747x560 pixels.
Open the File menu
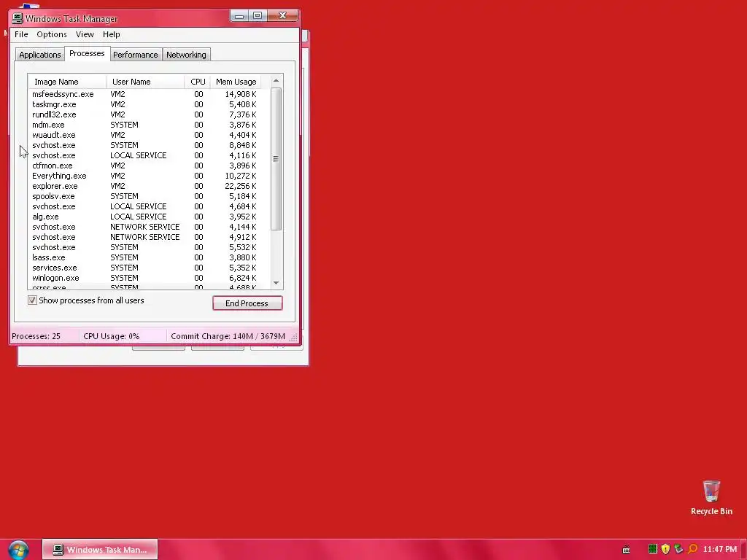(21, 34)
